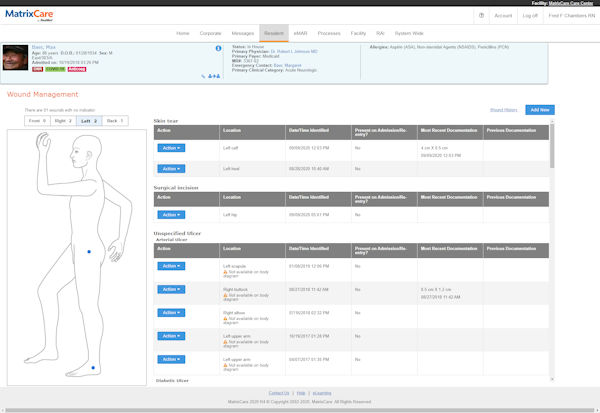Open Action dropdown for 04/07/2017 Left upper arm

pyautogui.click(x=171, y=359)
